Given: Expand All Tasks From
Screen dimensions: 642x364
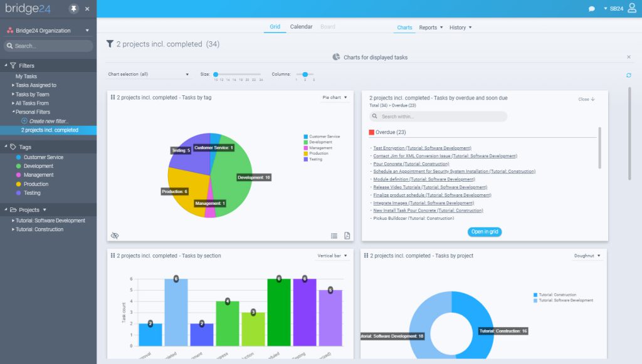Looking at the screenshot, I should point(13,103).
